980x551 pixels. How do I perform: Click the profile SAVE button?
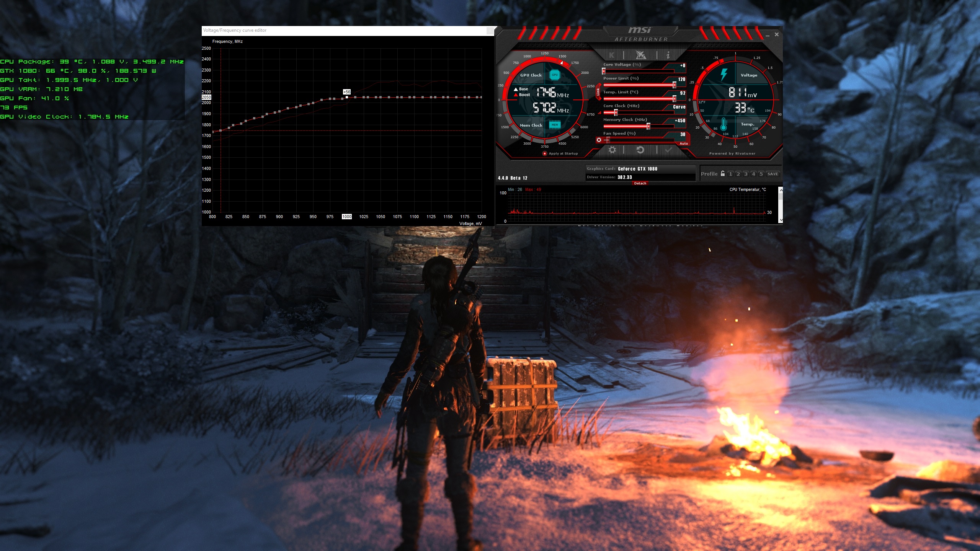coord(773,174)
